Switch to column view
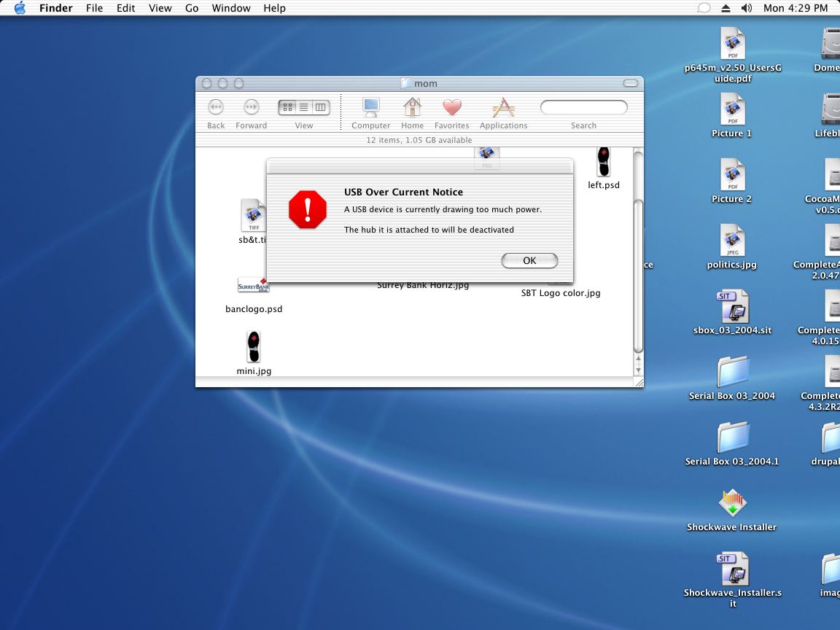 pos(320,107)
